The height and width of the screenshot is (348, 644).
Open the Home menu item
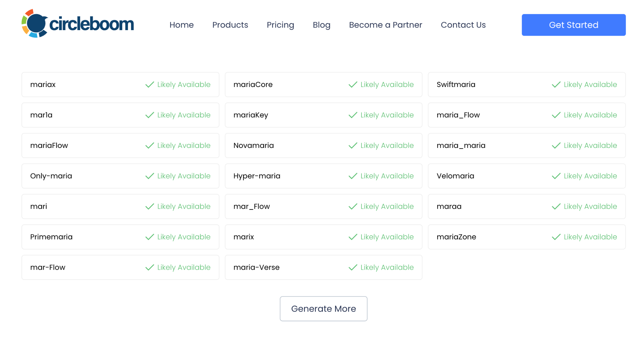[x=182, y=25]
